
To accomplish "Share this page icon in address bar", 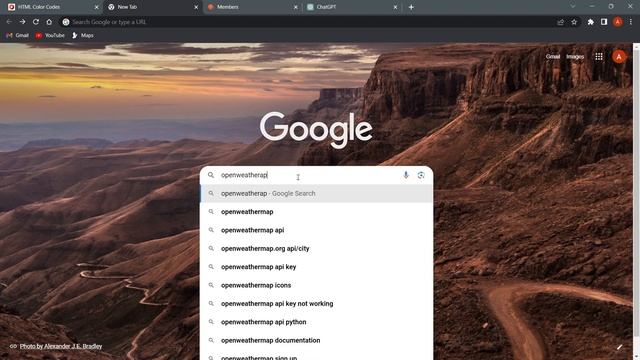I will point(560,22).
